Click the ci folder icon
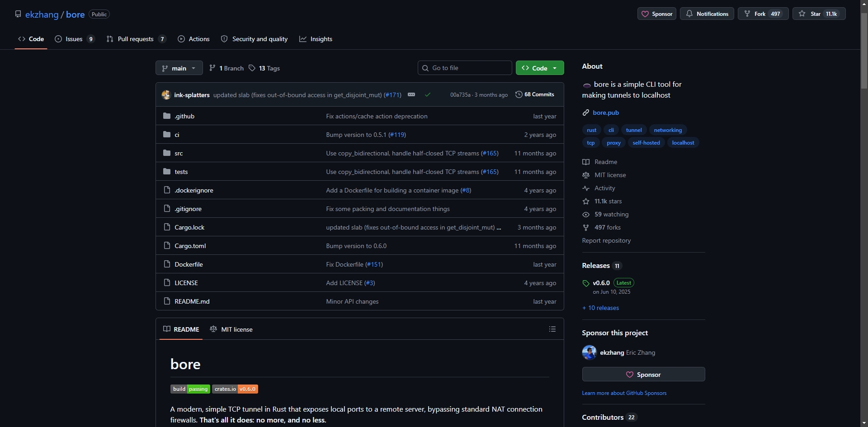868x427 pixels. point(167,134)
